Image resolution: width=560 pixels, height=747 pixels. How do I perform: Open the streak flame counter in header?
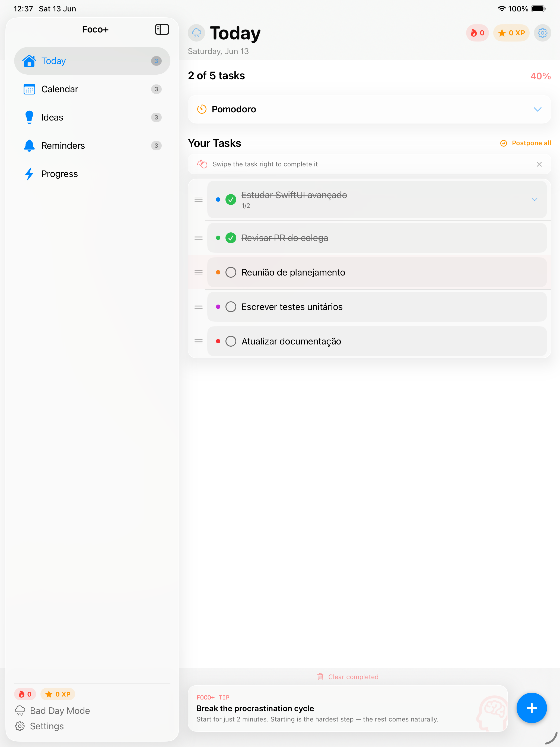point(477,33)
